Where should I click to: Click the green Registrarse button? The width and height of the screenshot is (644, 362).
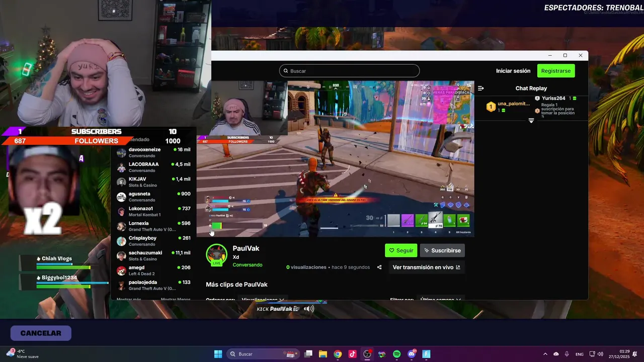(556, 71)
